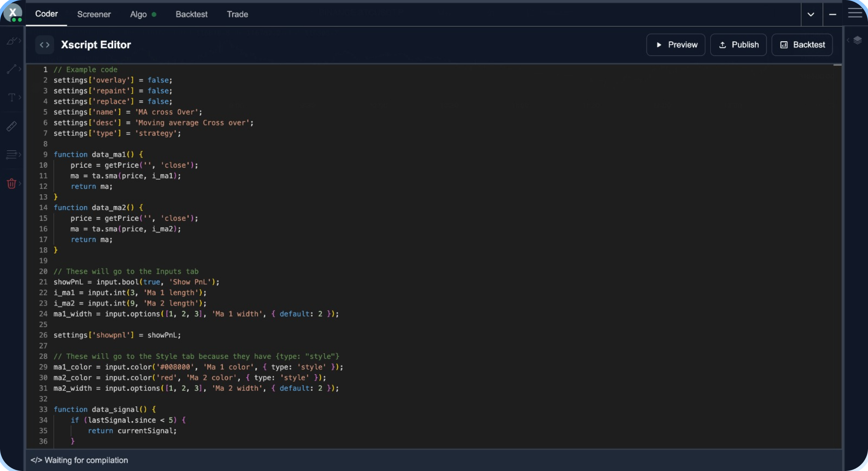Click 'return currentSignal;' line
This screenshot has width=868, height=471.
click(132, 431)
